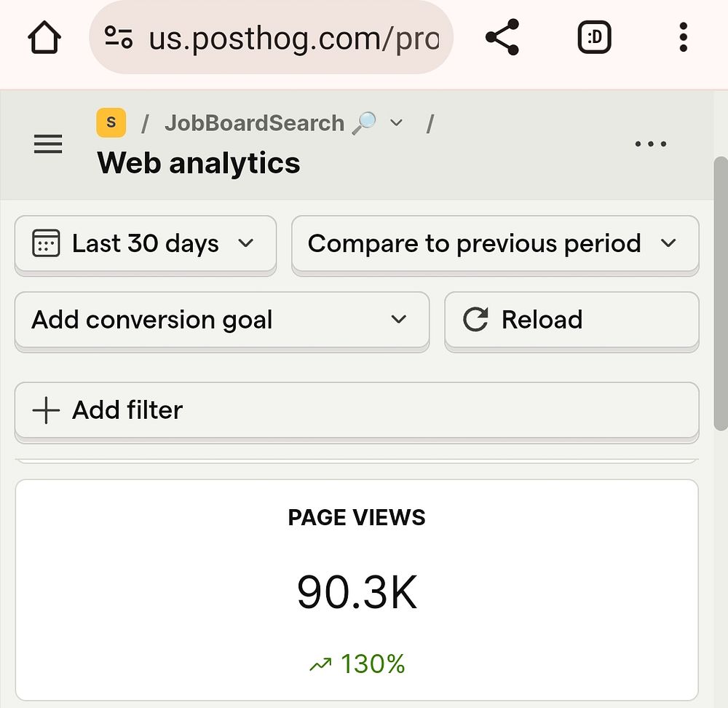728x708 pixels.
Task: Open the Last 30 days dropdown
Action: 146,243
